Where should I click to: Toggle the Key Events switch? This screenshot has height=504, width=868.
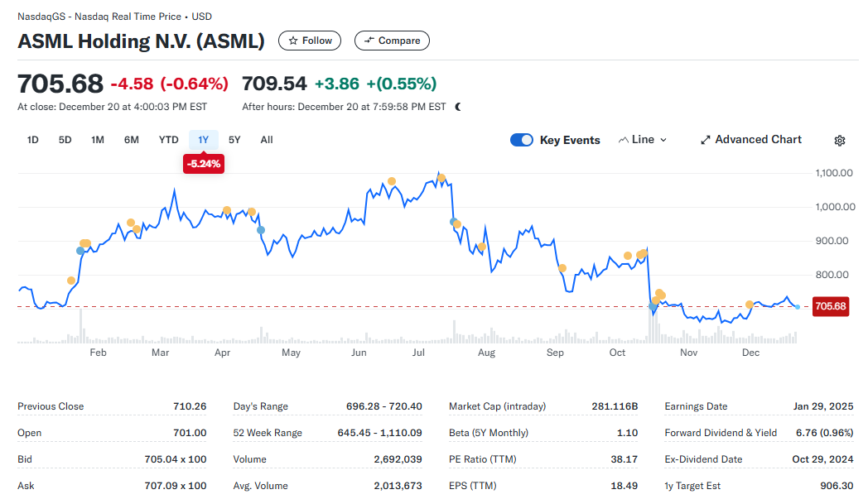pyautogui.click(x=522, y=140)
